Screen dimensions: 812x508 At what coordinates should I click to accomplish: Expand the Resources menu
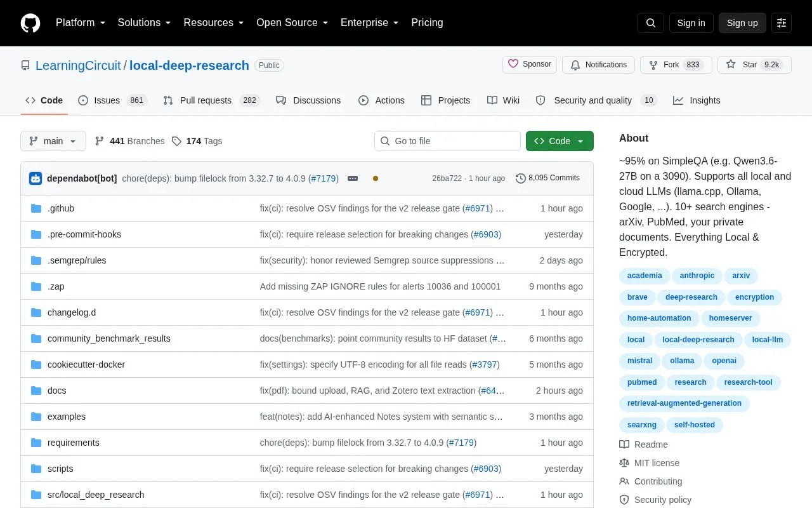(214, 23)
